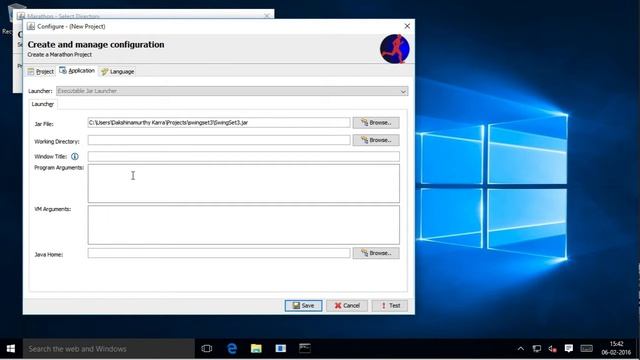Browse for the Working Directory
This screenshot has width=640, height=360.
point(376,140)
